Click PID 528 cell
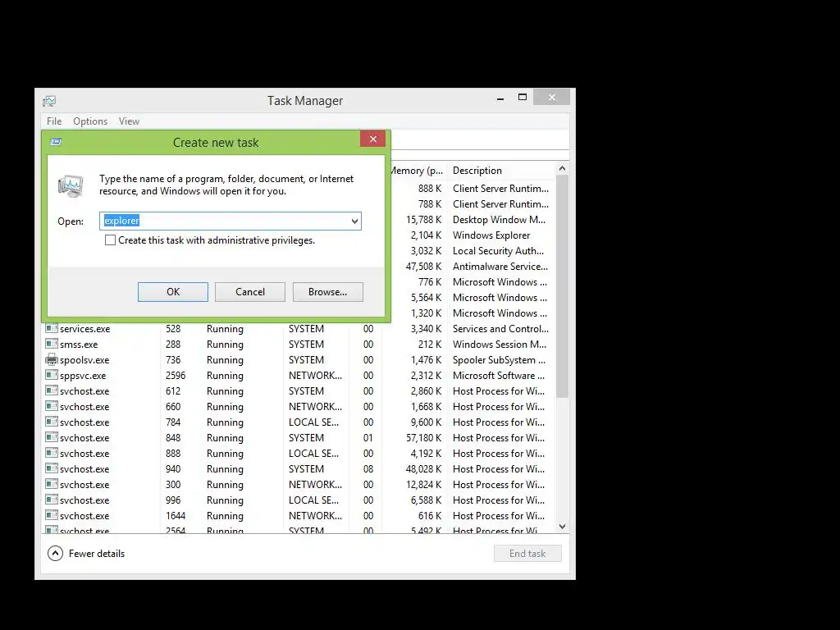Image resolution: width=840 pixels, height=630 pixels. [173, 329]
